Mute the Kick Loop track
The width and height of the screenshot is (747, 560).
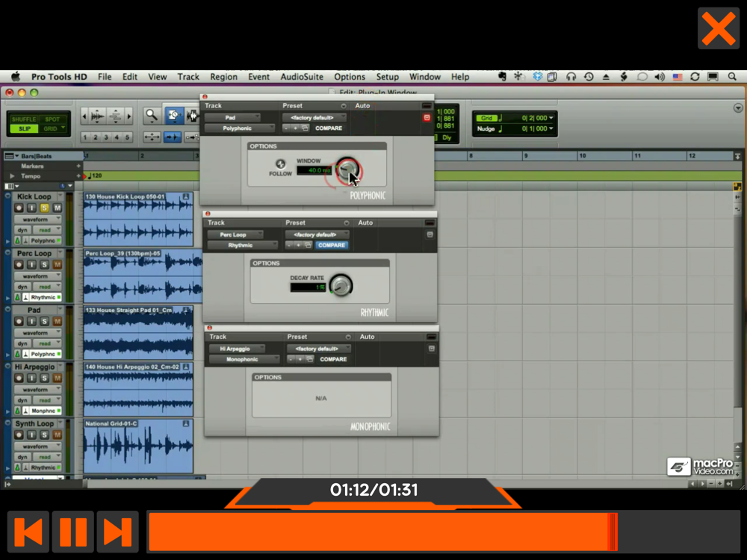pos(58,208)
